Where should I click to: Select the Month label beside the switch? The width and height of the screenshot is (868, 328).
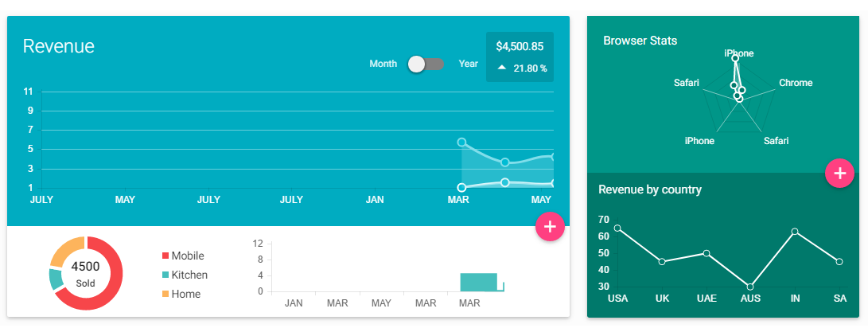[x=383, y=64]
